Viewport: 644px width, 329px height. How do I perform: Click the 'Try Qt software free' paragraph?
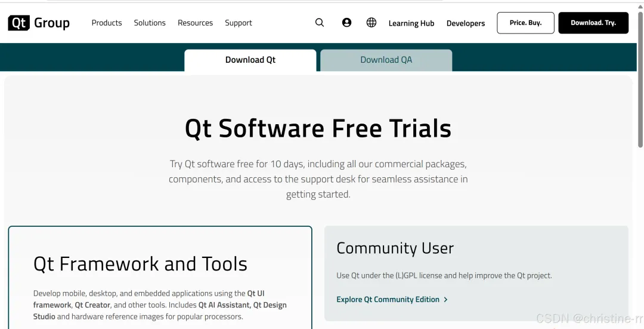[318, 179]
